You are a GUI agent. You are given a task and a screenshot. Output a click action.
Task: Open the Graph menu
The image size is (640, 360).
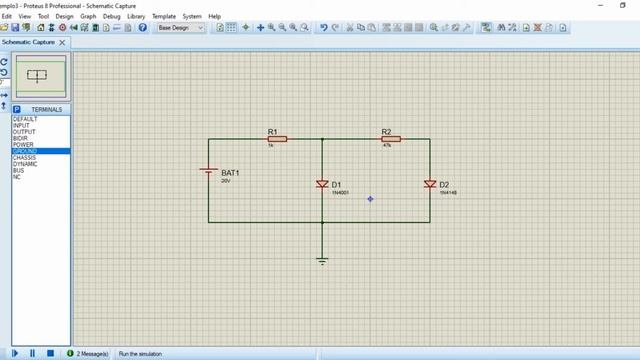point(88,16)
